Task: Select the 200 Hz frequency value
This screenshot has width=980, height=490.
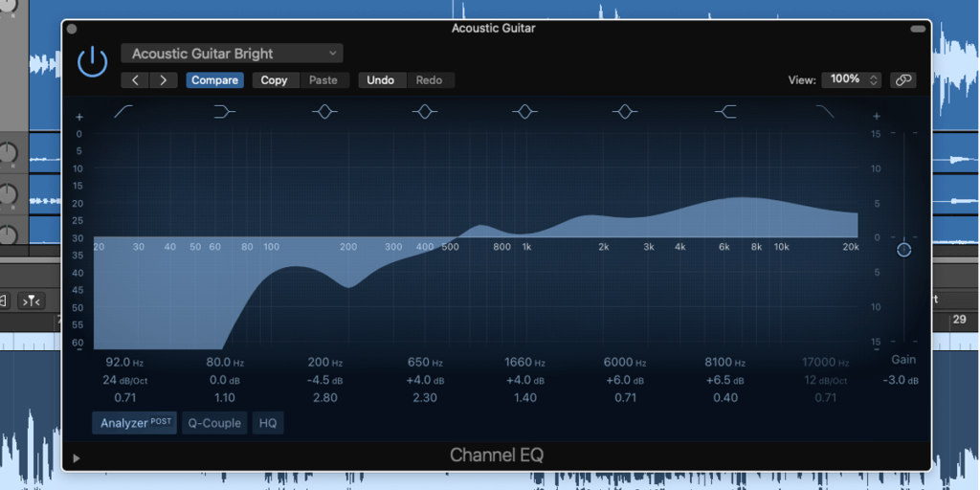Action: click(x=325, y=363)
